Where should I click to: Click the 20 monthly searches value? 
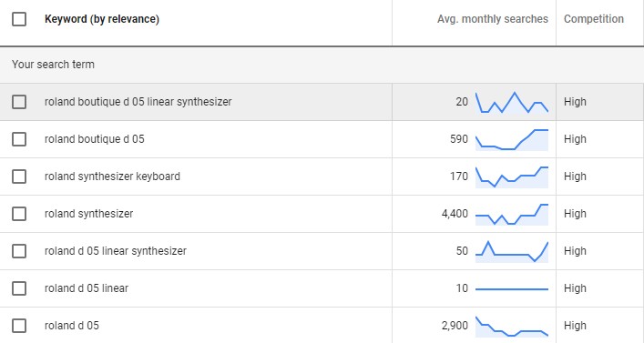click(x=462, y=102)
